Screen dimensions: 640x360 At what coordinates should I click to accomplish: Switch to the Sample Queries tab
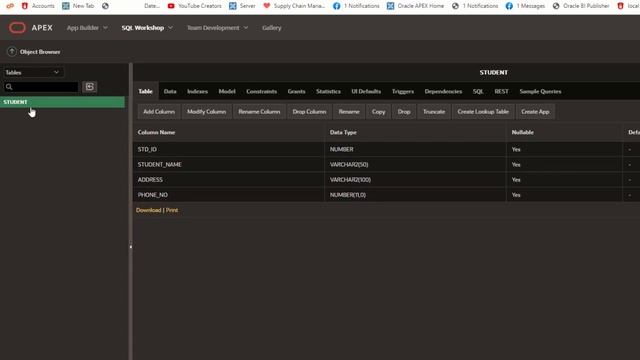coord(540,91)
